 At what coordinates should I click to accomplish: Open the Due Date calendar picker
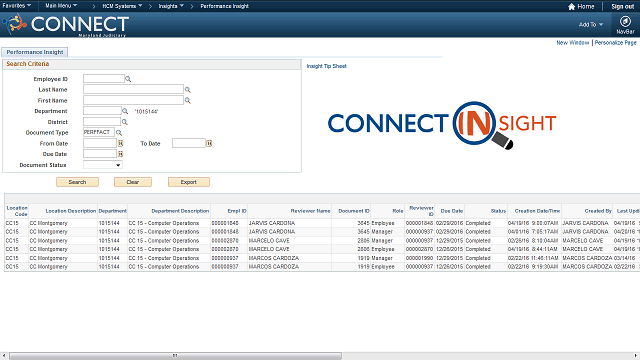point(120,154)
